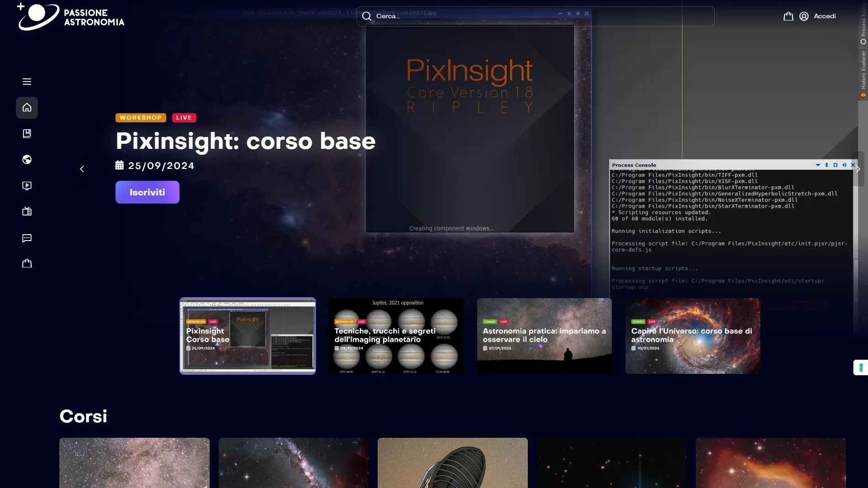Go to Home in the sidebar
The image size is (868, 488).
pos(27,108)
